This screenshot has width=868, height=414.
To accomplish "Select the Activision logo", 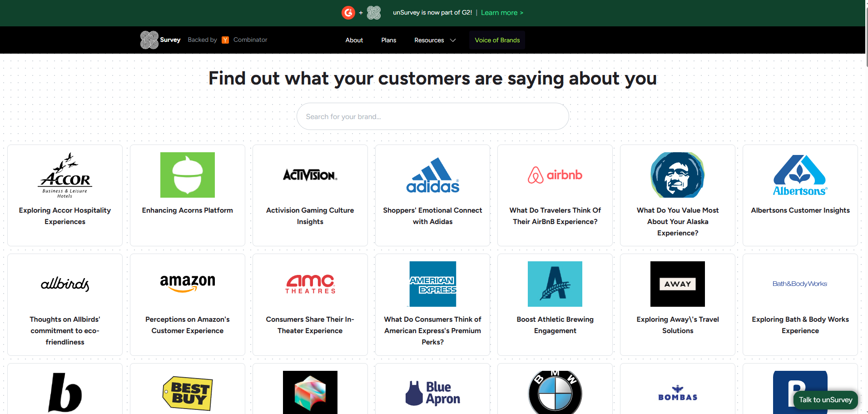I will coord(310,175).
